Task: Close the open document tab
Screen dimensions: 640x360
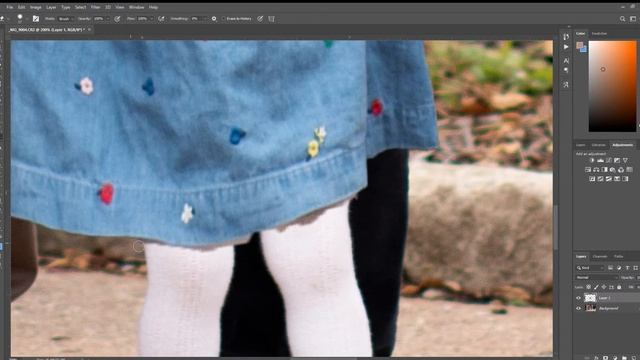Action: [89, 30]
